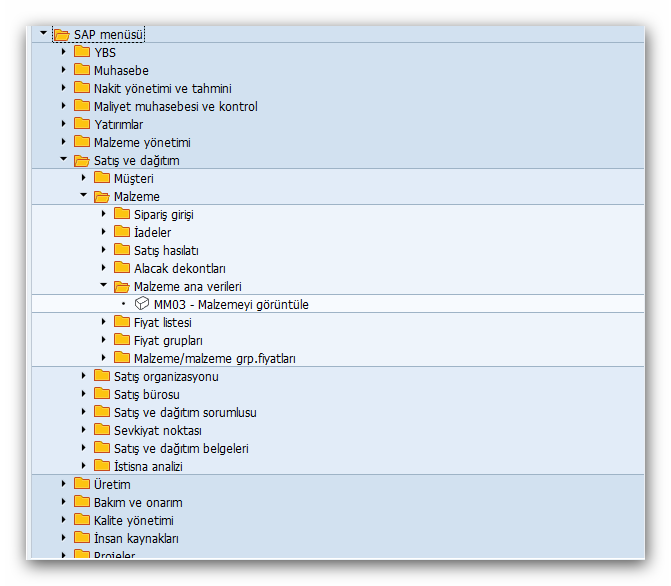The image size is (671, 586).
Task: Select the SAP menüsü label
Action: 108,35
